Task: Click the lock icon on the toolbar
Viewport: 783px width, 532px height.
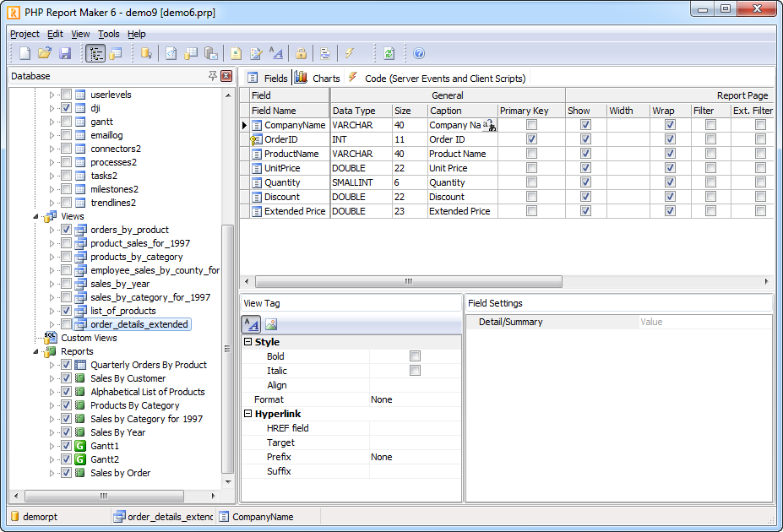Action: [301, 53]
